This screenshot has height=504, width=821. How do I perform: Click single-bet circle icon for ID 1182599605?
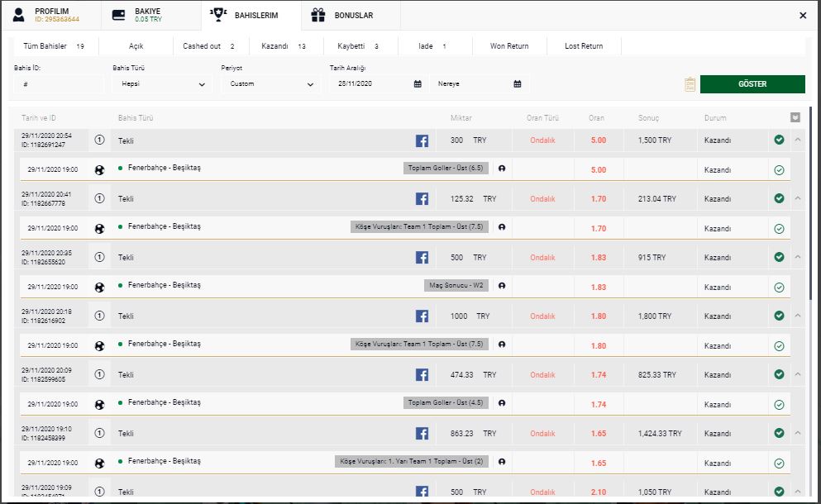click(x=99, y=374)
